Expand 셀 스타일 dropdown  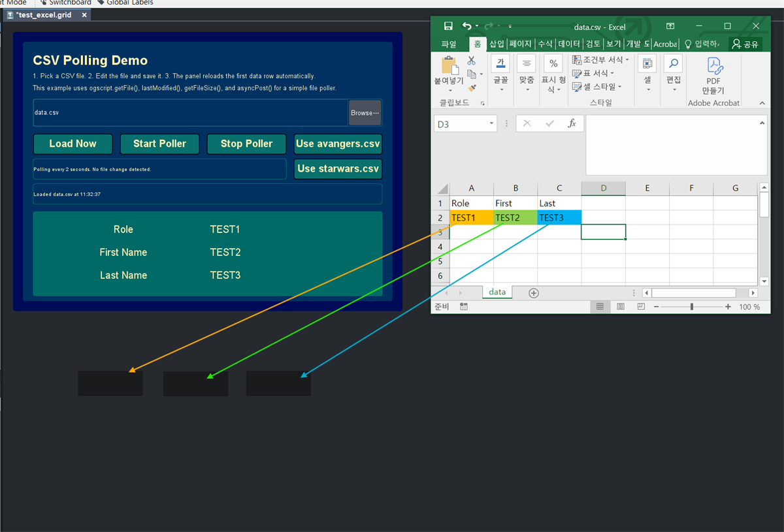(x=620, y=87)
